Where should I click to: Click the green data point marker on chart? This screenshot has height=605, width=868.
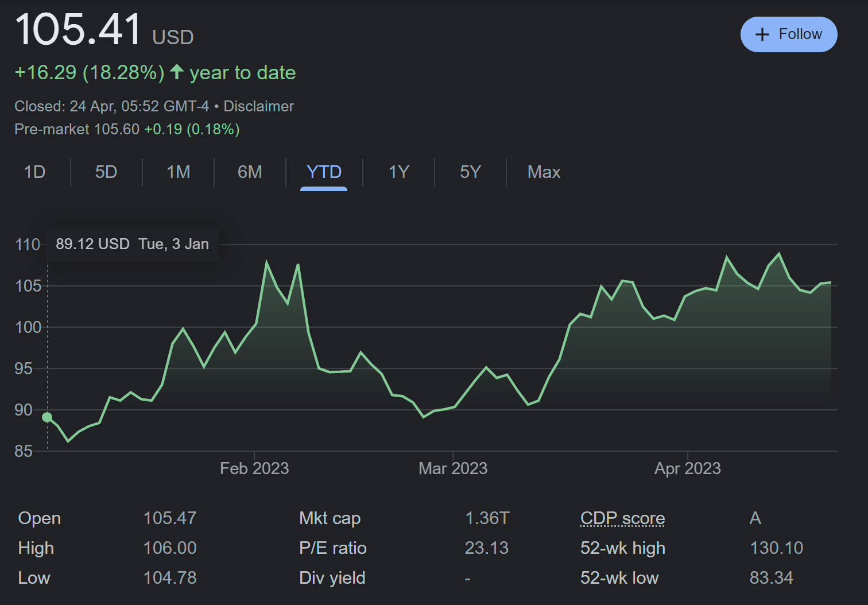47,417
